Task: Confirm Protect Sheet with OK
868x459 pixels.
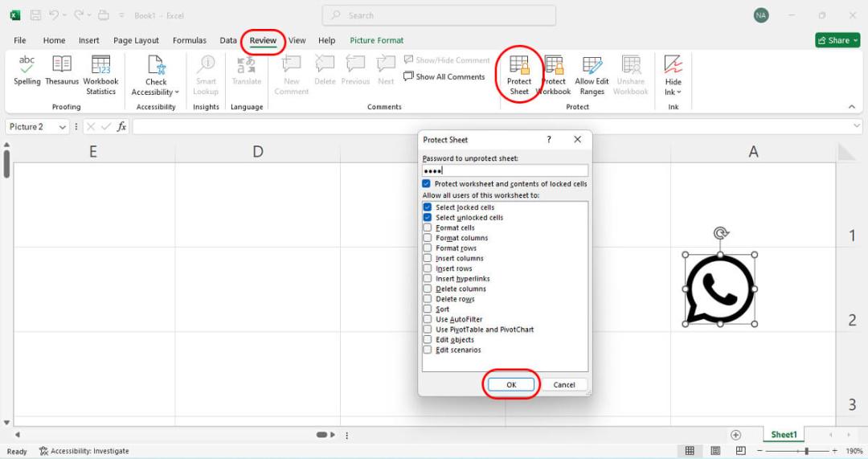Action: [x=511, y=384]
